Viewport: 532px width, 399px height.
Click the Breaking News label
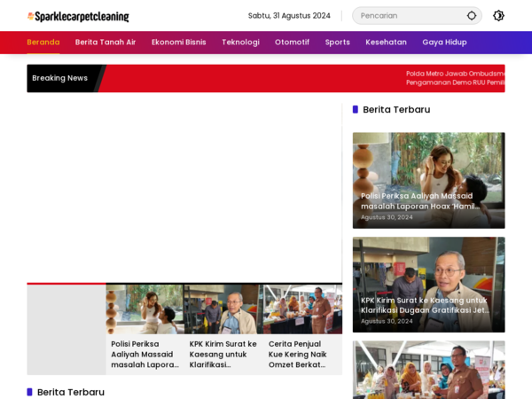coord(59,78)
